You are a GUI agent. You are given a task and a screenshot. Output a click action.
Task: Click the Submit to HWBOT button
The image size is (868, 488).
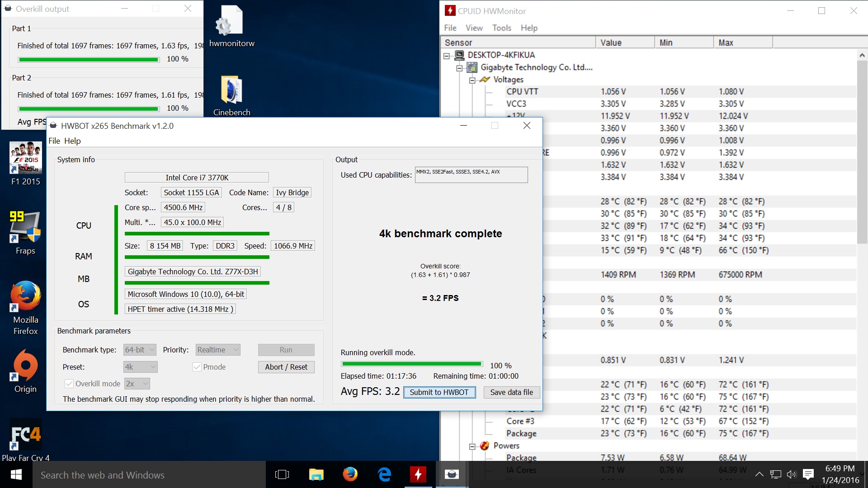coord(439,392)
